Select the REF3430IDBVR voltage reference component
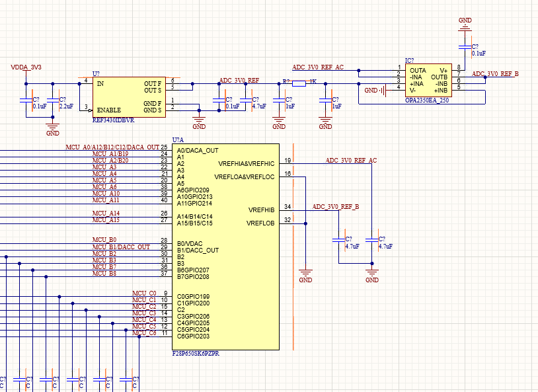This screenshot has width=538, height=392. click(129, 97)
